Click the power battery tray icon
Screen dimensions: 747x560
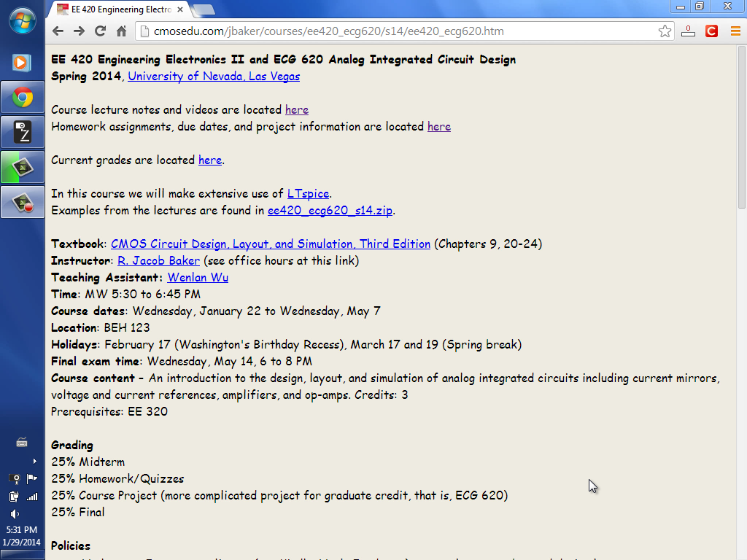click(x=14, y=497)
